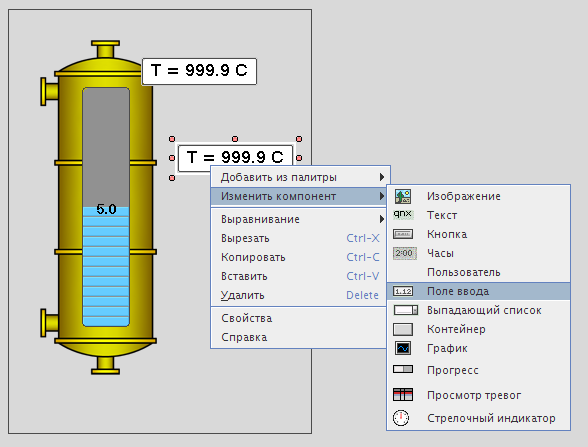Select Кнопка in component submenu
Image resolution: width=588 pixels, height=447 pixels.
tap(478, 234)
